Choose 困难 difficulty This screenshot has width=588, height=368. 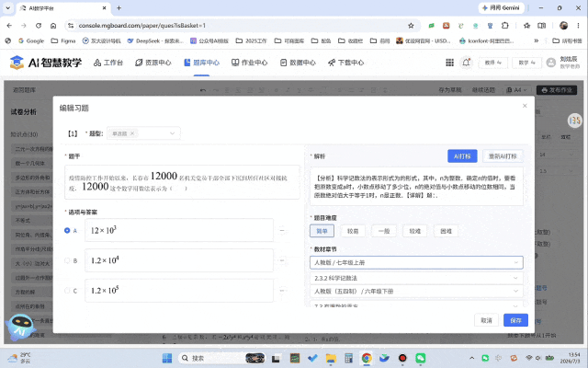(x=446, y=231)
